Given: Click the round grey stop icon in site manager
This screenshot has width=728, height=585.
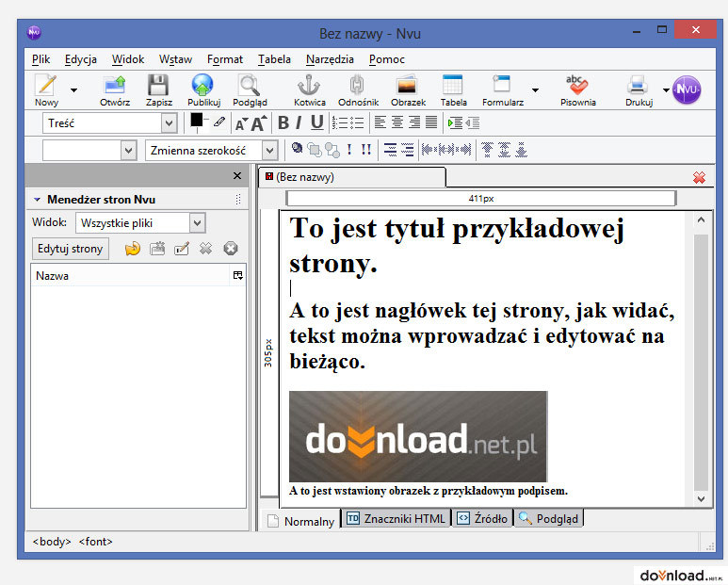Looking at the screenshot, I should click(x=231, y=249).
